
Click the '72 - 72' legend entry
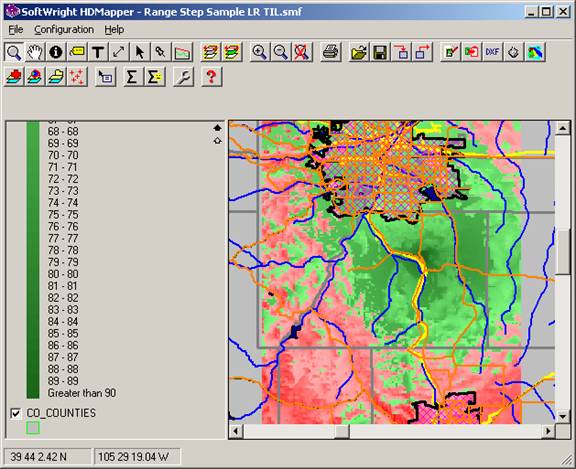[x=63, y=179]
